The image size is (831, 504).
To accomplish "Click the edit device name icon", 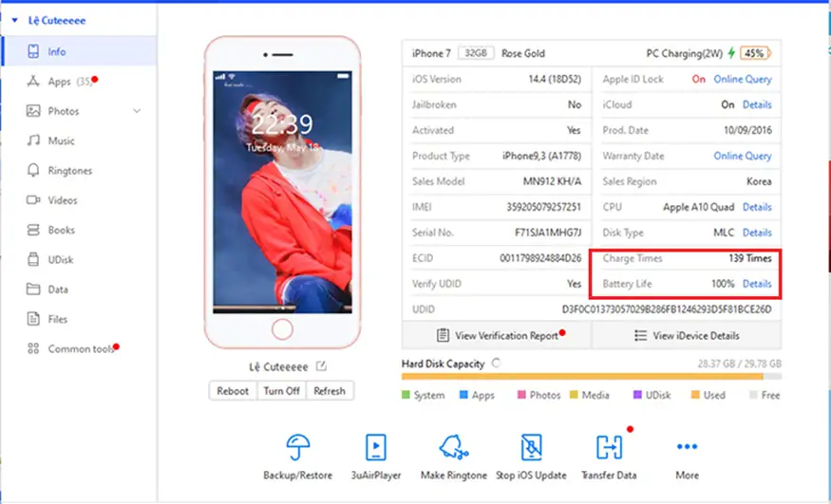I will [322, 366].
